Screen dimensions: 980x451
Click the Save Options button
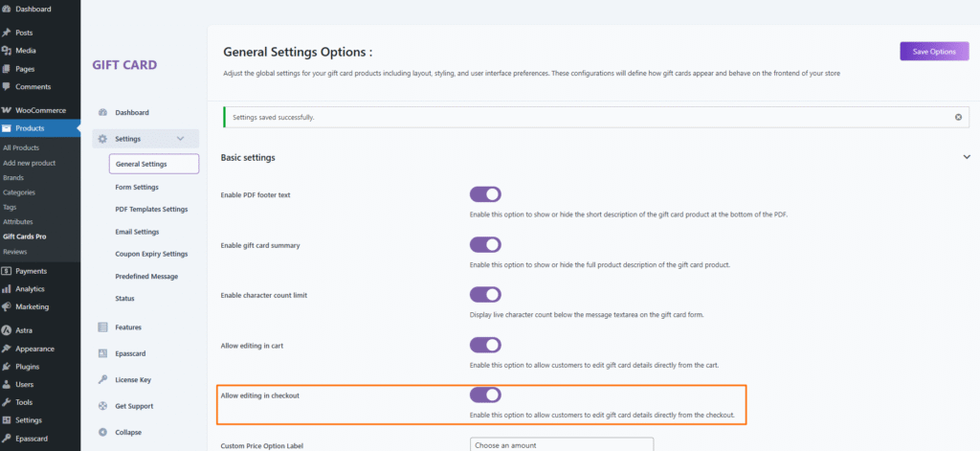pos(934,52)
